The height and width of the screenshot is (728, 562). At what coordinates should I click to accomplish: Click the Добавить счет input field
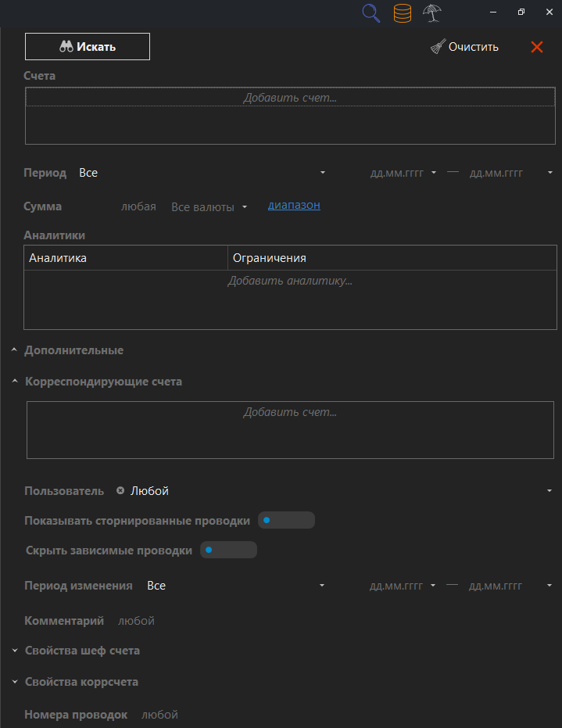click(290, 97)
